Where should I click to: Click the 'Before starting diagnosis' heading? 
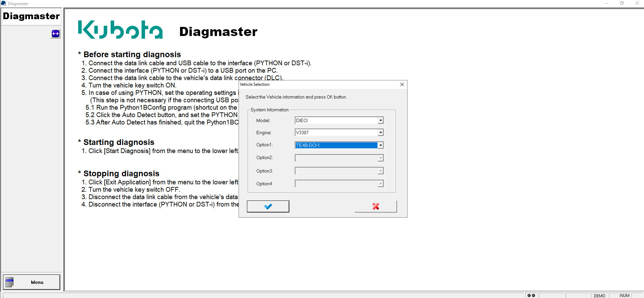pyautogui.click(x=132, y=54)
